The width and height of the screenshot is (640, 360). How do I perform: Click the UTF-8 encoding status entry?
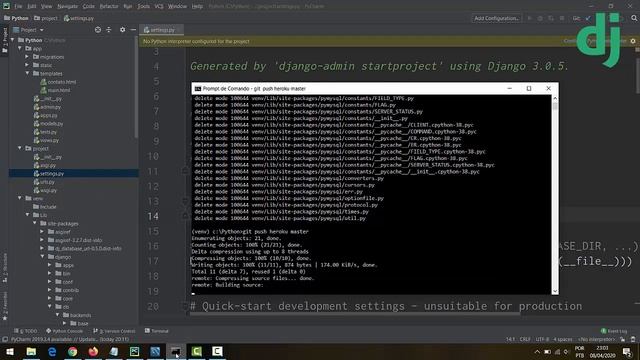(542, 339)
